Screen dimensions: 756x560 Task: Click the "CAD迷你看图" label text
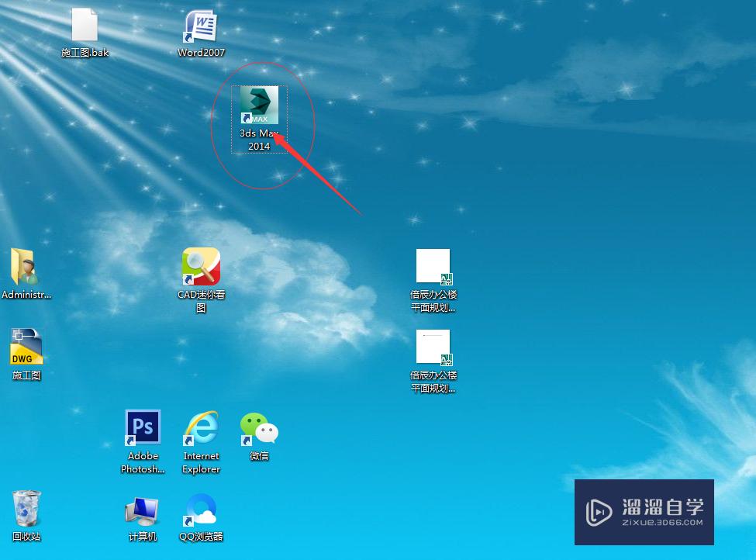coord(201,301)
